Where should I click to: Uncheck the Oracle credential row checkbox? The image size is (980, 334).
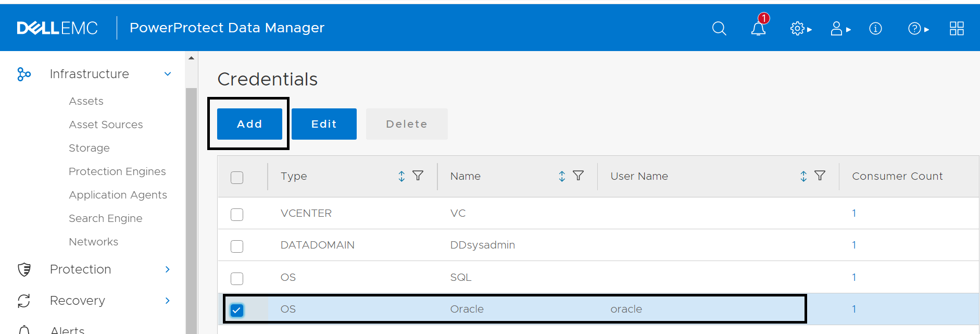tap(237, 310)
